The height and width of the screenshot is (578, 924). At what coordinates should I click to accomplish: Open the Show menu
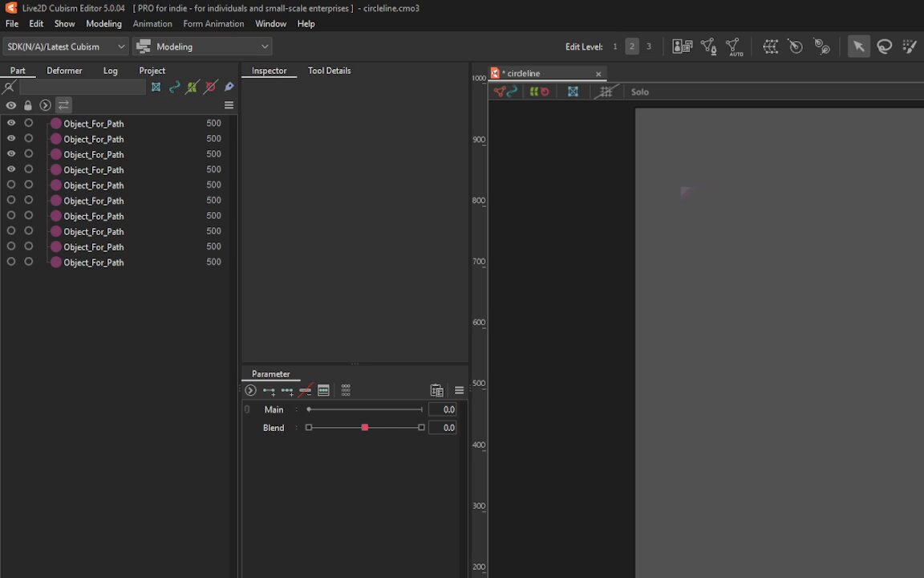point(65,23)
